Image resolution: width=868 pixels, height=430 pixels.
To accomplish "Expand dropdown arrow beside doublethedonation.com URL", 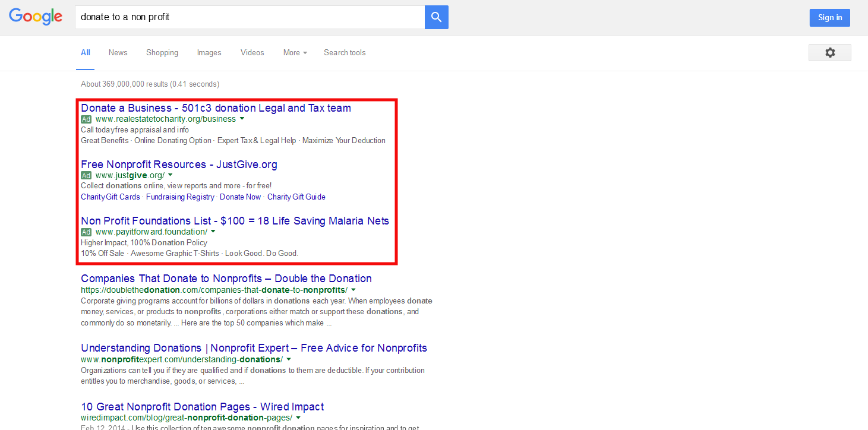I will (x=353, y=290).
